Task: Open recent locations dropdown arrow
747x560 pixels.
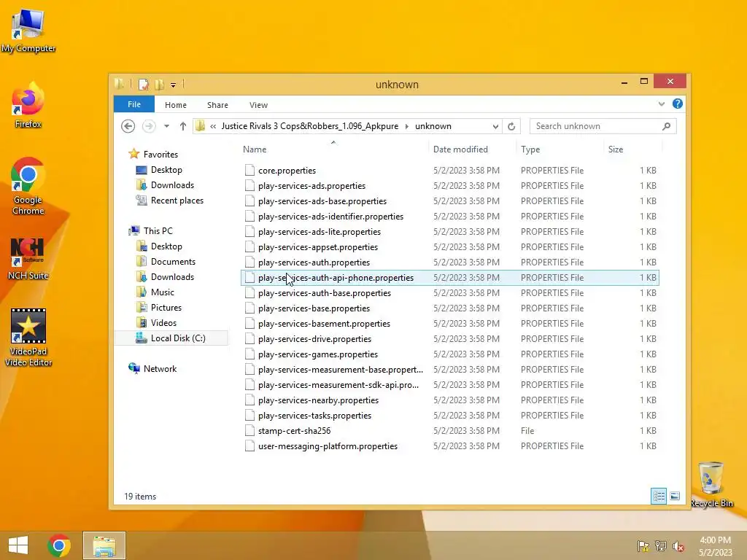Action: coord(166,126)
